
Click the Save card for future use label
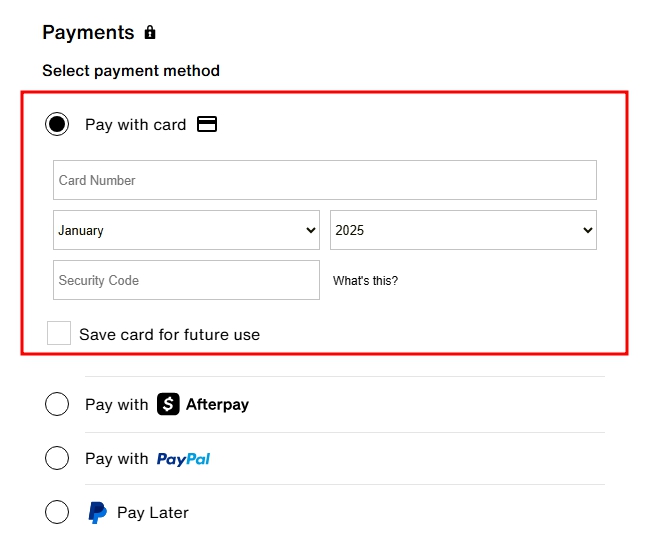coord(169,335)
